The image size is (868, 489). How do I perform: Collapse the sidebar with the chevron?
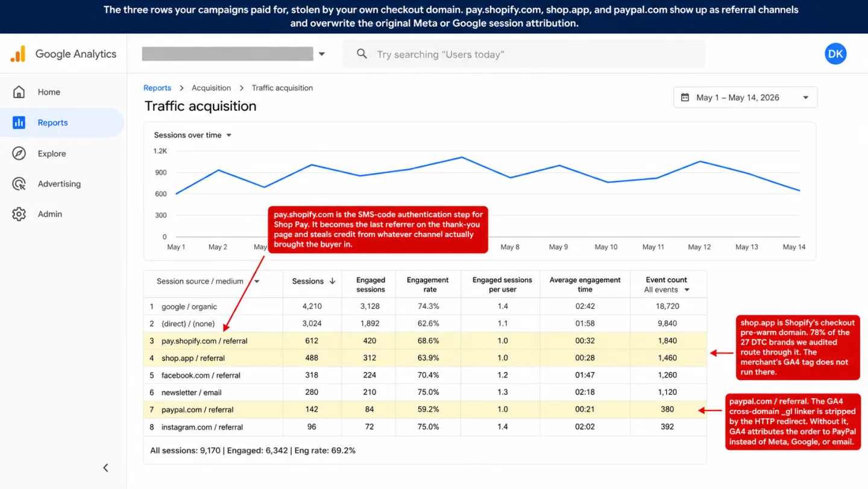pyautogui.click(x=105, y=467)
